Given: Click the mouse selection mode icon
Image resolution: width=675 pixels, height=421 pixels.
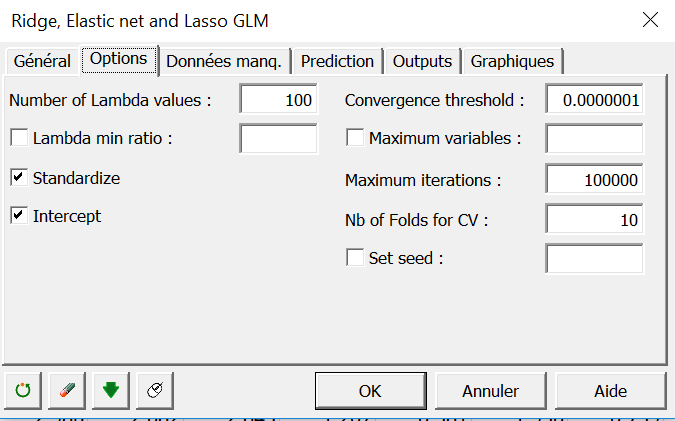Looking at the screenshot, I should (x=154, y=391).
